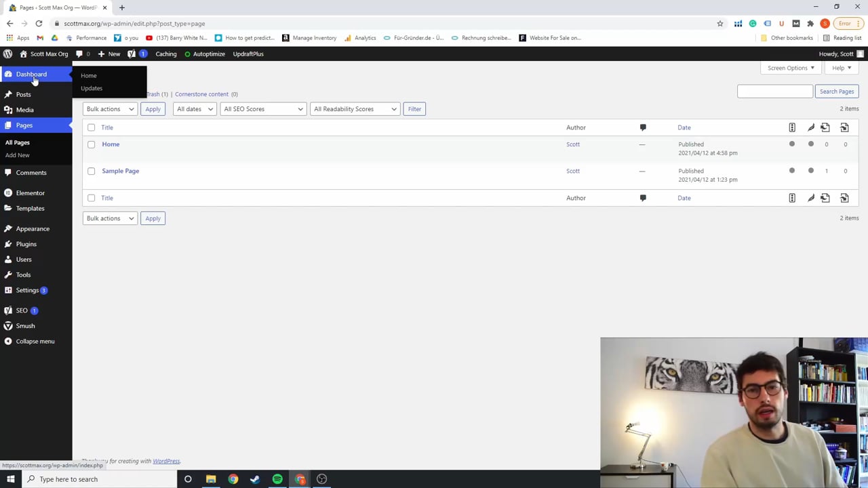Open the Sample Page title link
Screen dimensions: 868x488
pyautogui.click(x=120, y=171)
